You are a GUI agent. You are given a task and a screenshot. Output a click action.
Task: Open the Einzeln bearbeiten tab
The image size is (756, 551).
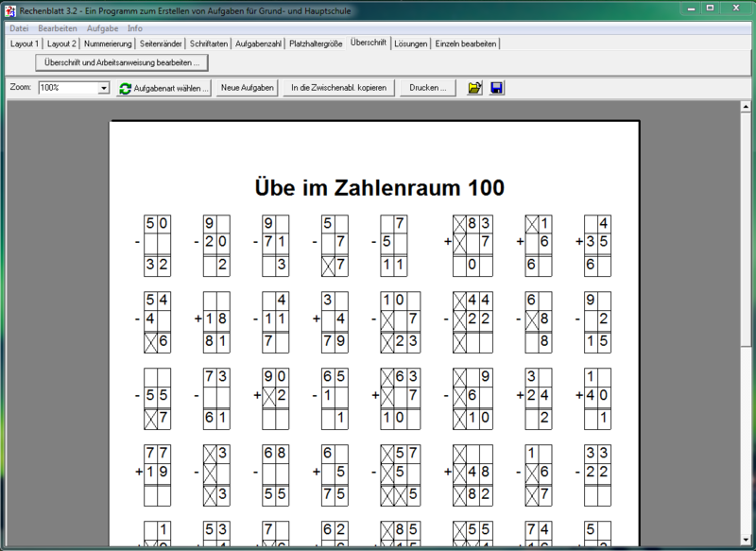466,43
